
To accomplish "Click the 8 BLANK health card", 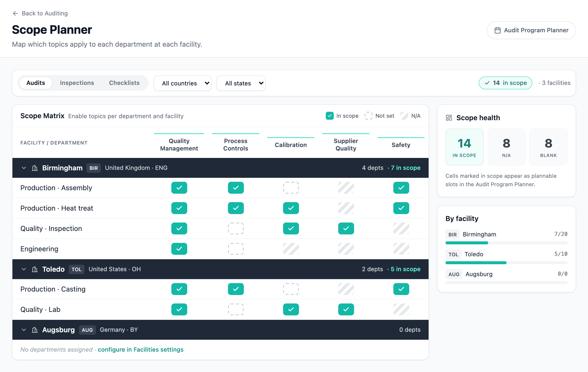I will (549, 147).
